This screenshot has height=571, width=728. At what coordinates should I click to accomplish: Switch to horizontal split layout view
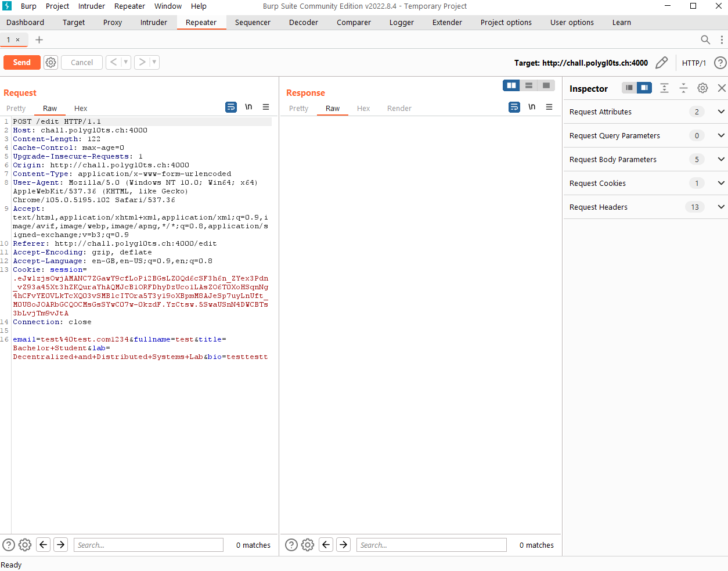[529, 85]
